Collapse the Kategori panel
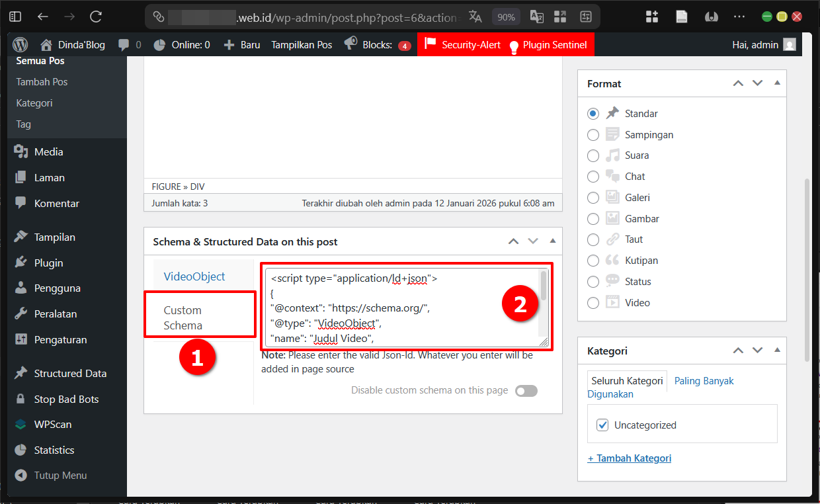Screen dimensions: 820x504 pyautogui.click(x=777, y=351)
